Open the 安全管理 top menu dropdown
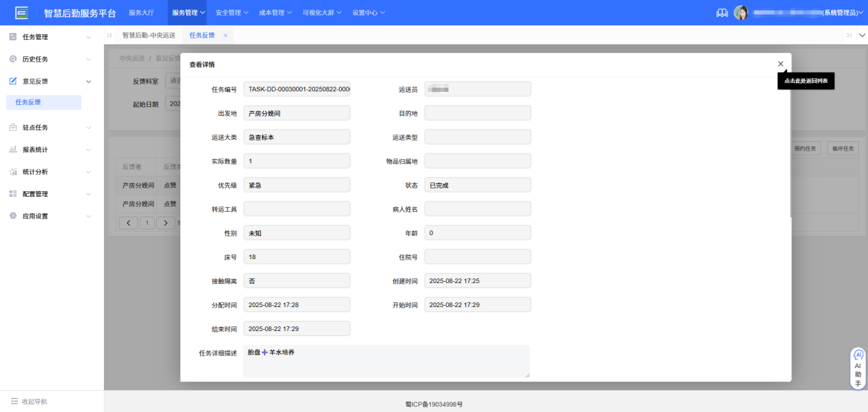 point(232,13)
